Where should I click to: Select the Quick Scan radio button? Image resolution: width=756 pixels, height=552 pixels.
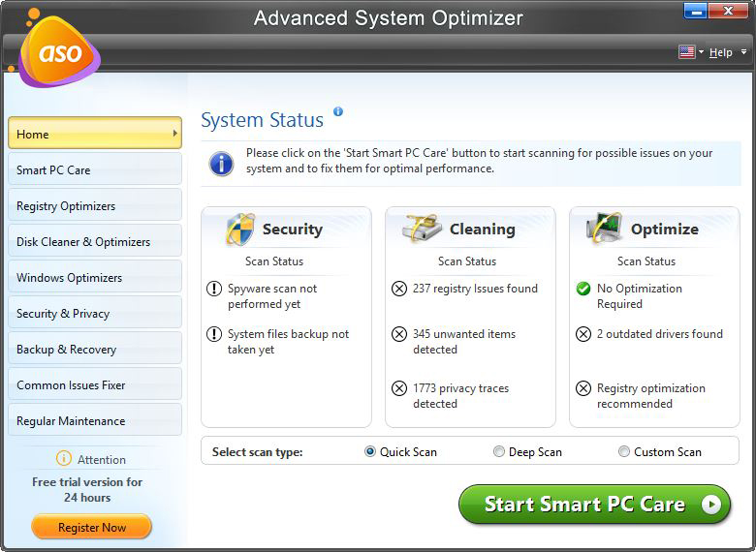tap(370, 451)
